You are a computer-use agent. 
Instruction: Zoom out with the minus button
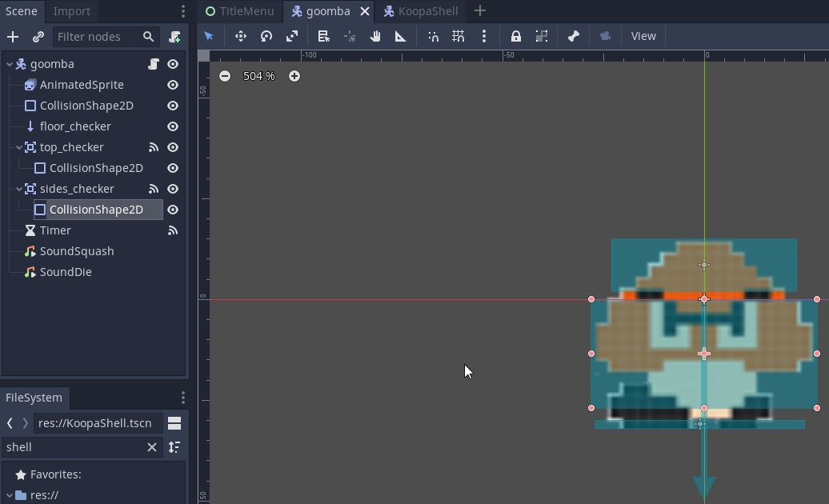click(225, 76)
